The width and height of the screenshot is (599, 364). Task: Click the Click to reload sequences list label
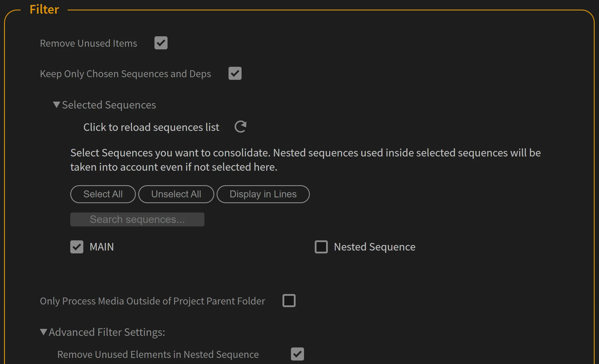click(151, 127)
